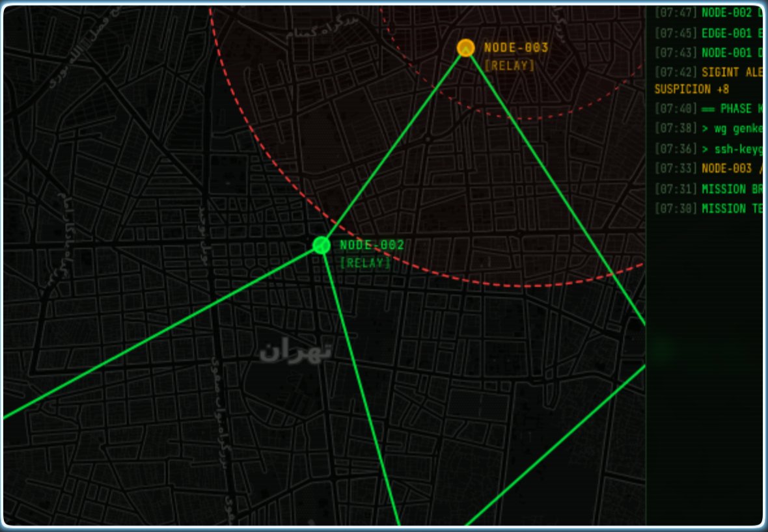Open the [07:31] MISSION BR log entry
The width and height of the screenshot is (768, 532).
tap(708, 189)
